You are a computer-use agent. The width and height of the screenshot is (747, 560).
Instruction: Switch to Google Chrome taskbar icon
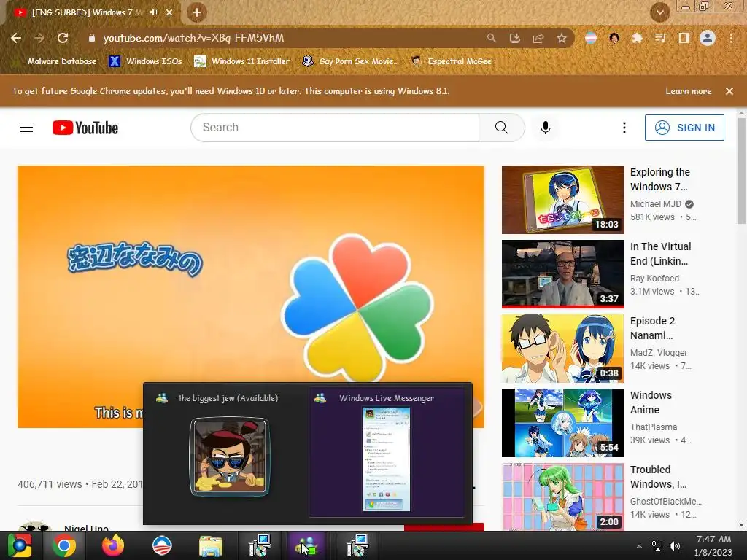click(x=64, y=545)
